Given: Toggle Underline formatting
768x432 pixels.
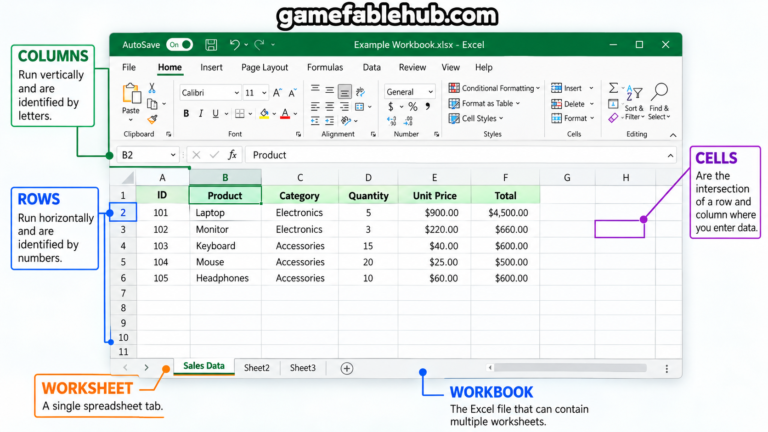Looking at the screenshot, I should 215,114.
